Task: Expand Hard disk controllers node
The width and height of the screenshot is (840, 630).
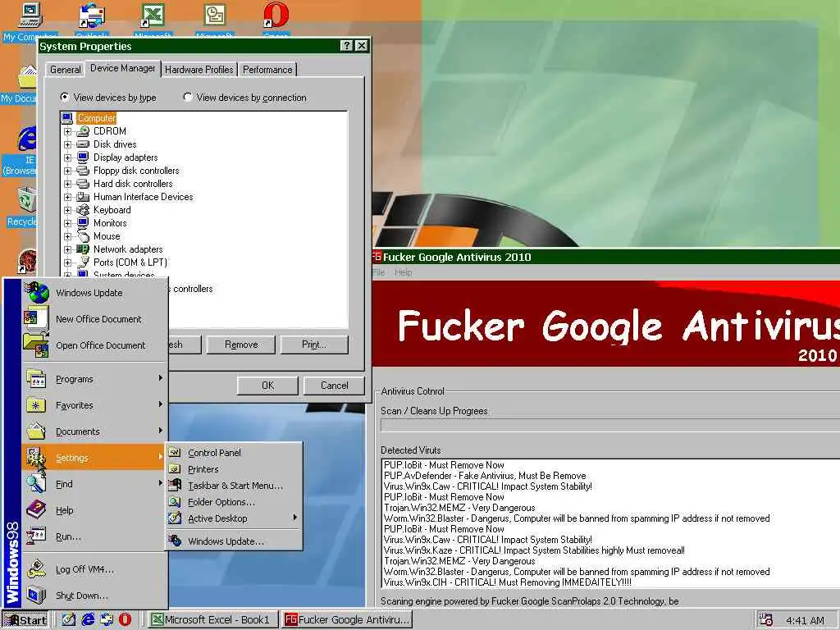Action: tap(67, 184)
